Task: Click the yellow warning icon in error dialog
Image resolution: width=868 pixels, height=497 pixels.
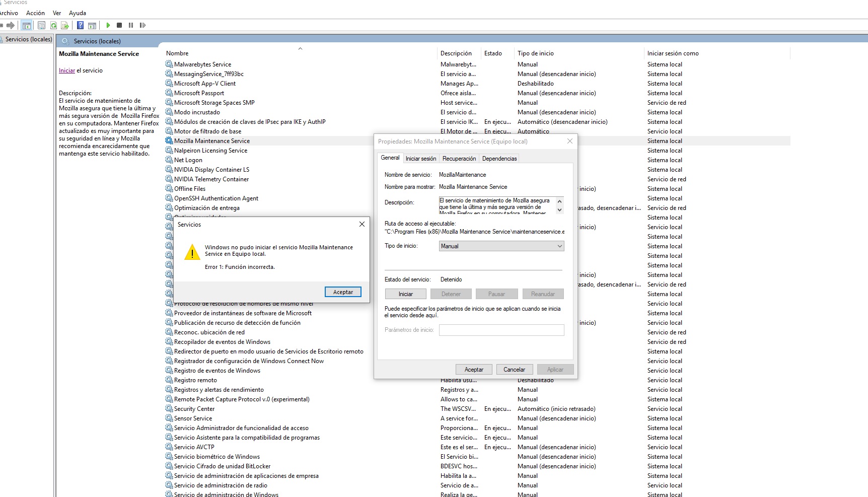Action: [192, 252]
